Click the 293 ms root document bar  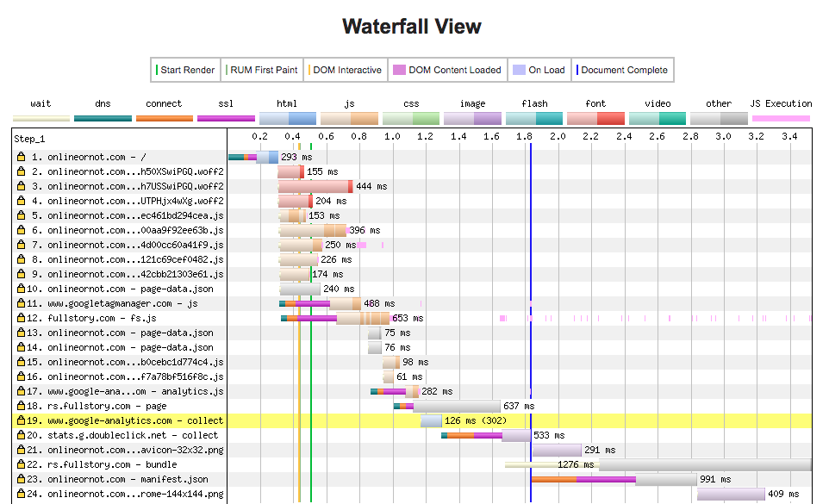253,157
